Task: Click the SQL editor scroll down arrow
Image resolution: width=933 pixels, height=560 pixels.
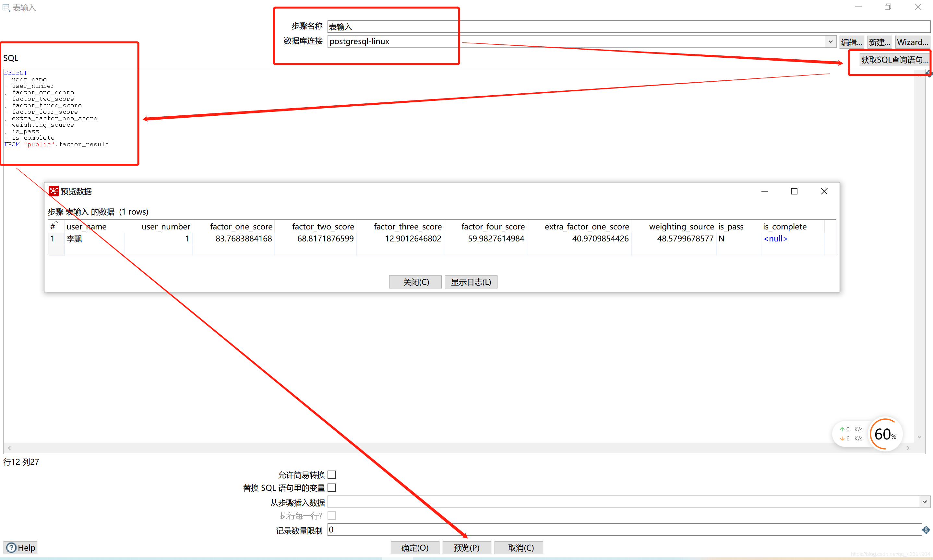Action: click(x=919, y=437)
